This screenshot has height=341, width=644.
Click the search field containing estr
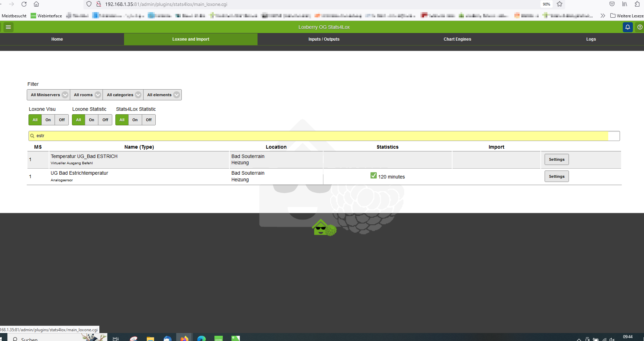click(x=324, y=136)
